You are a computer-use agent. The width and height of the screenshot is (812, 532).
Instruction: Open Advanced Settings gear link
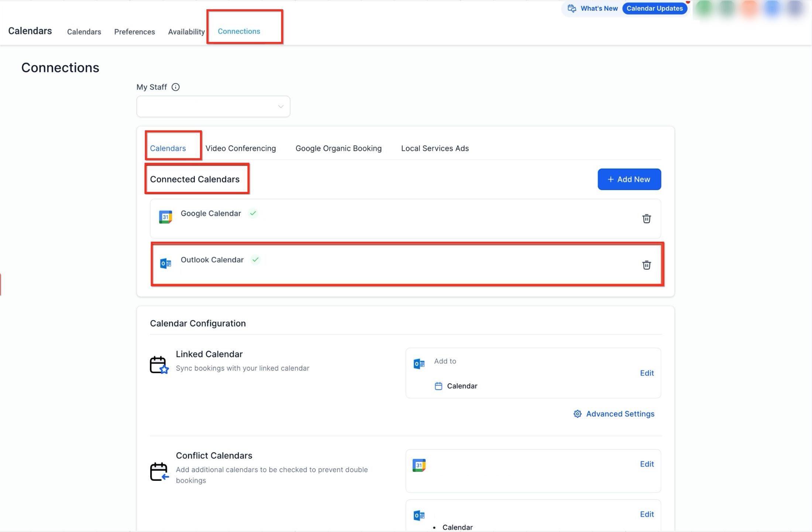pyautogui.click(x=613, y=414)
